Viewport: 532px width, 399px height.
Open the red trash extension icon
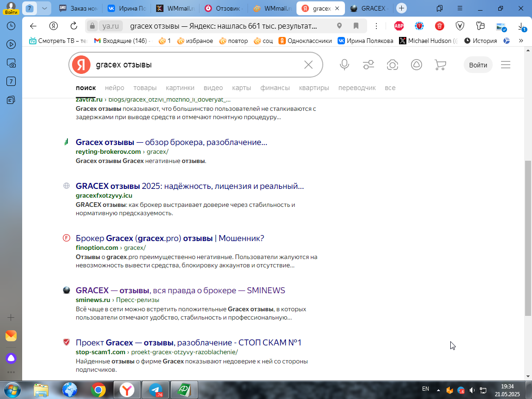click(x=439, y=26)
